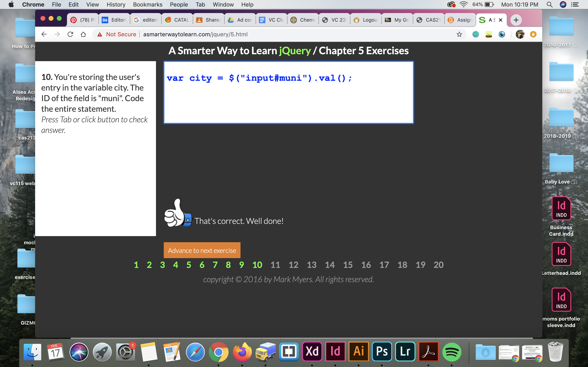
Task: Click the Spotlight search icon in menu bar
Action: 549,5
